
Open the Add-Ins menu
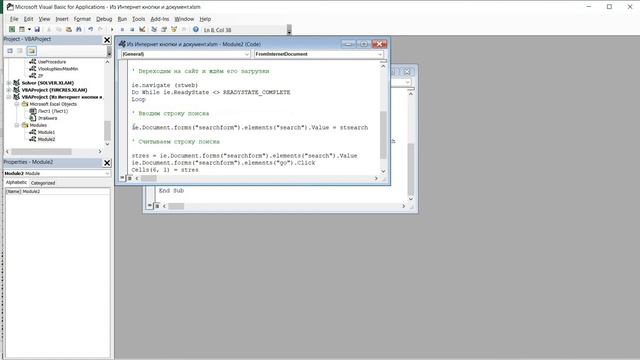pos(160,19)
